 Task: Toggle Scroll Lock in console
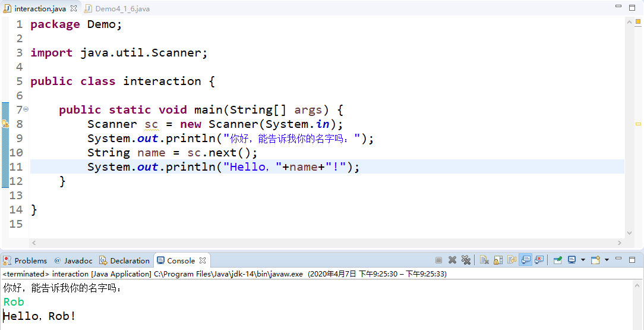coord(498,260)
